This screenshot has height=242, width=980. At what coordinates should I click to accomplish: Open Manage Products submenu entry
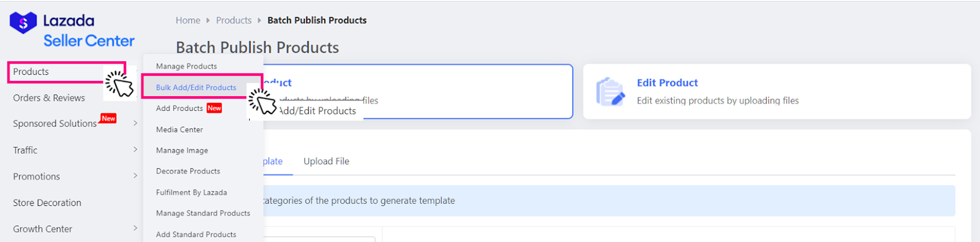(186, 66)
